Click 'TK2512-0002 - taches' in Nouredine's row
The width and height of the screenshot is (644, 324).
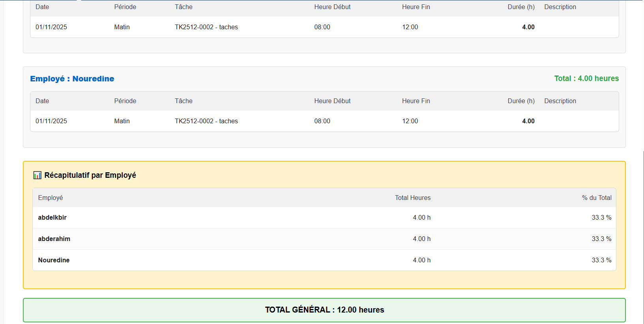[206, 121]
